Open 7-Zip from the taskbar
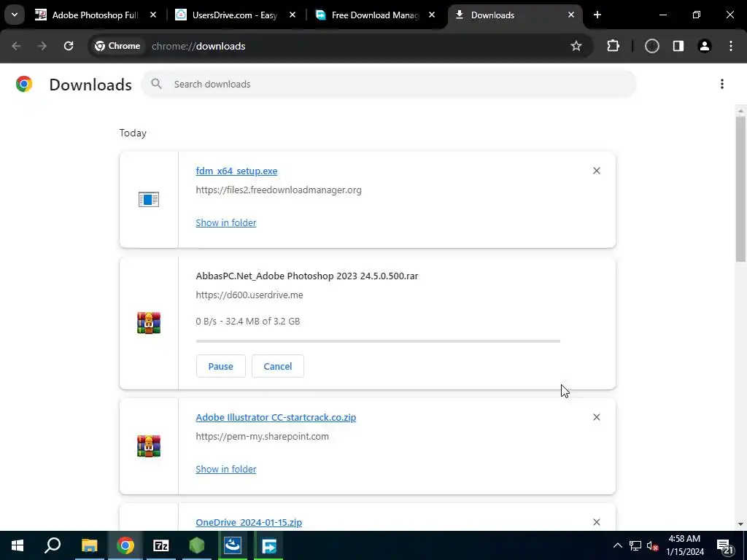The height and width of the screenshot is (560, 747). [x=161, y=545]
